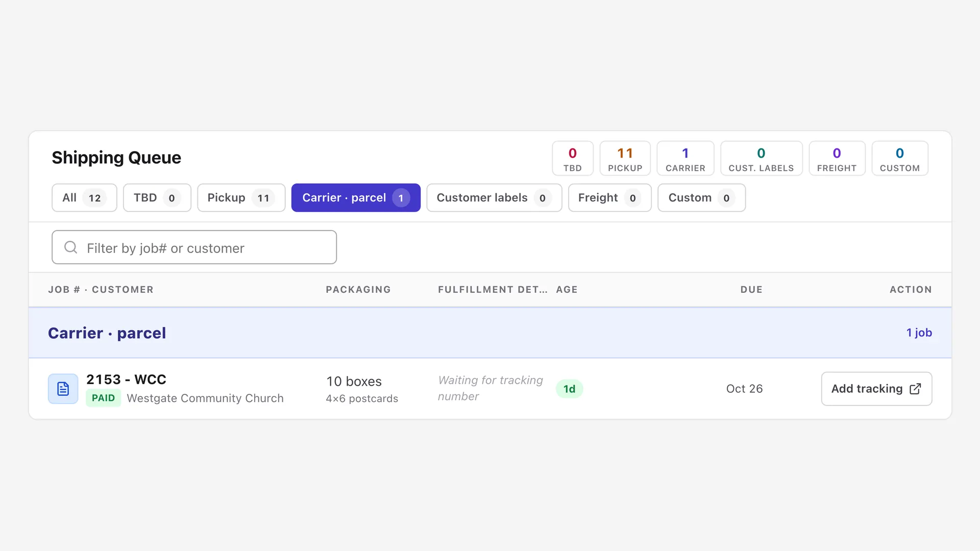Click the Packaging column header

[358, 290]
